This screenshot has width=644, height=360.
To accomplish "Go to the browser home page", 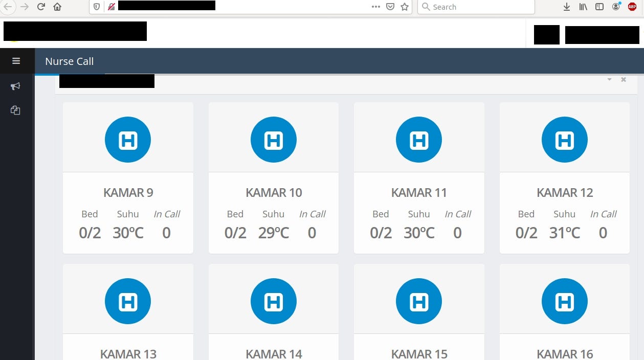I will 57,7.
